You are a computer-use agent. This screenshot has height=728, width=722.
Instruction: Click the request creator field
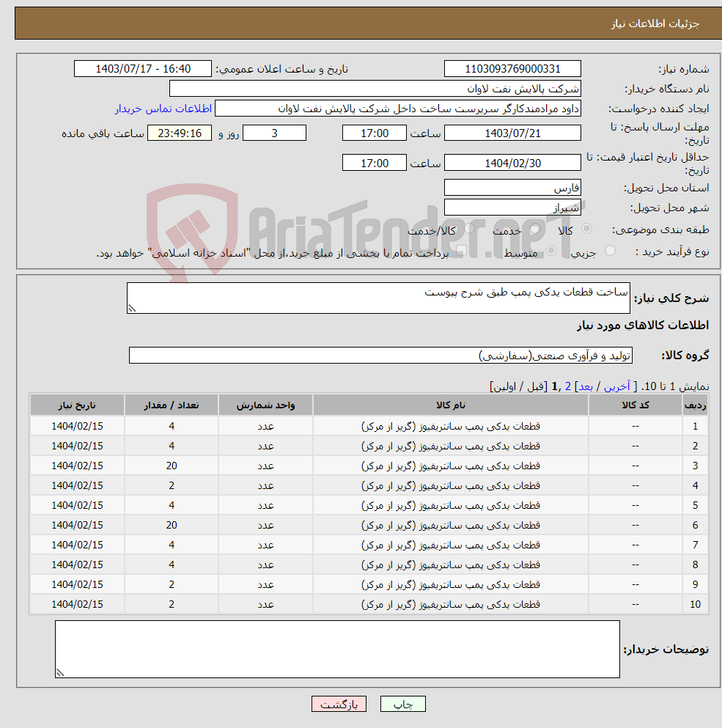click(x=398, y=109)
